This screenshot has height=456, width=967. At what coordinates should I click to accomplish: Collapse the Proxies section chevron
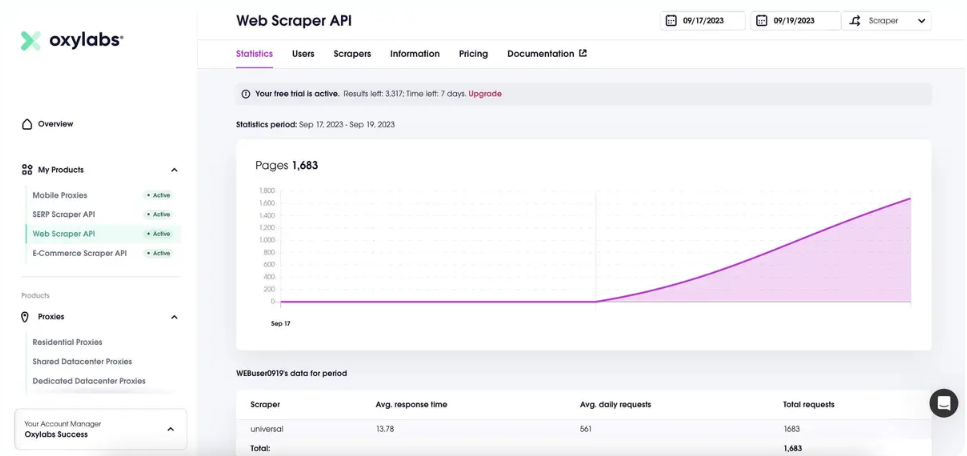click(x=174, y=317)
